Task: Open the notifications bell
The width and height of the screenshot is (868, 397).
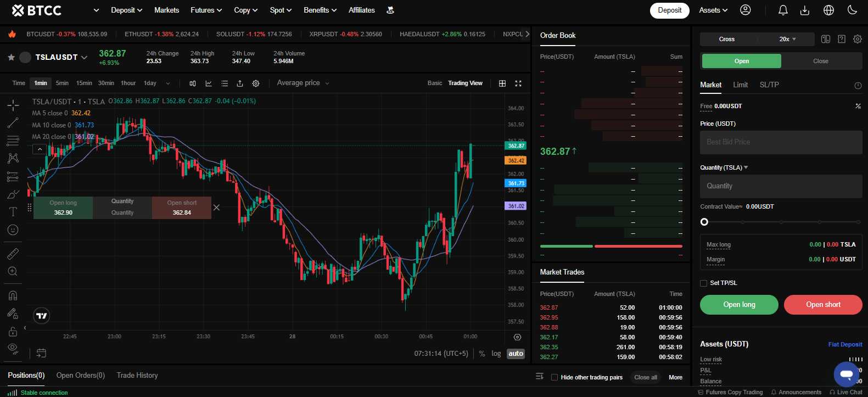Action: 783,10
